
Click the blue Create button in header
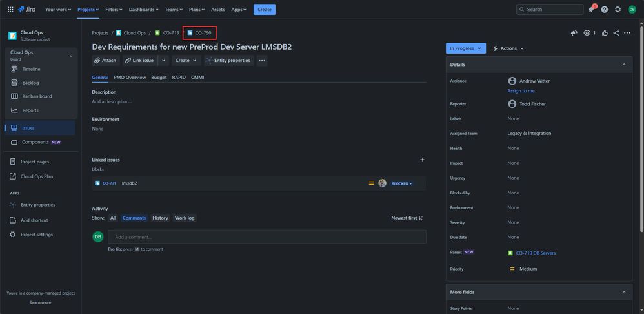pos(265,10)
